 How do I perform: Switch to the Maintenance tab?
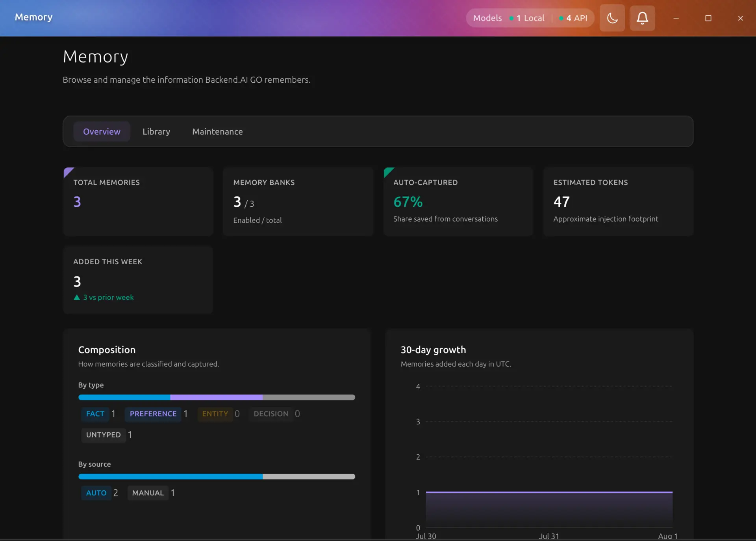217,132
